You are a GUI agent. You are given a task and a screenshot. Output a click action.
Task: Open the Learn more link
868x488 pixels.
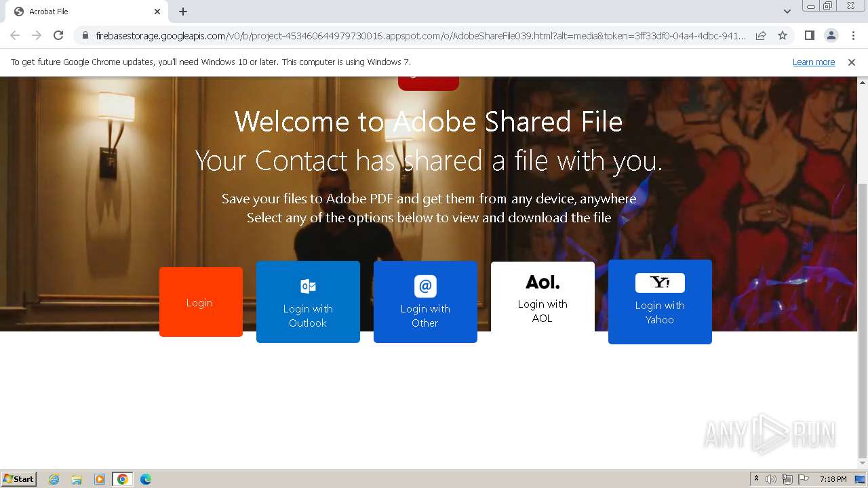point(814,62)
